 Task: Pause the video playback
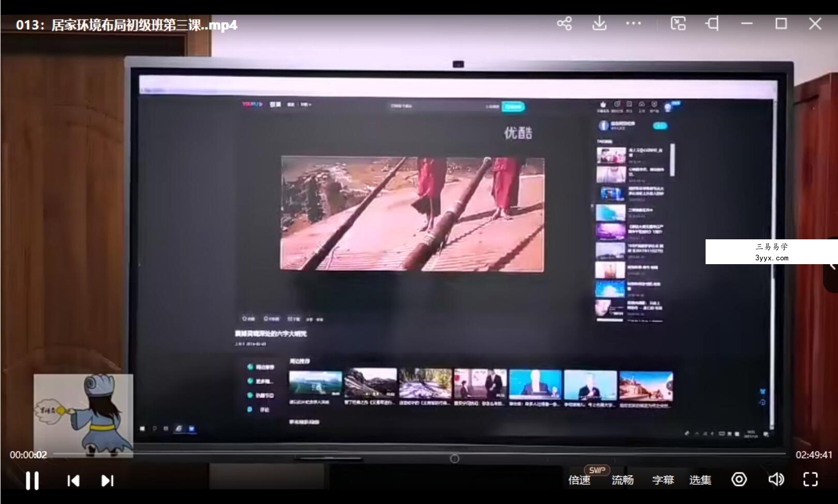pyautogui.click(x=32, y=481)
